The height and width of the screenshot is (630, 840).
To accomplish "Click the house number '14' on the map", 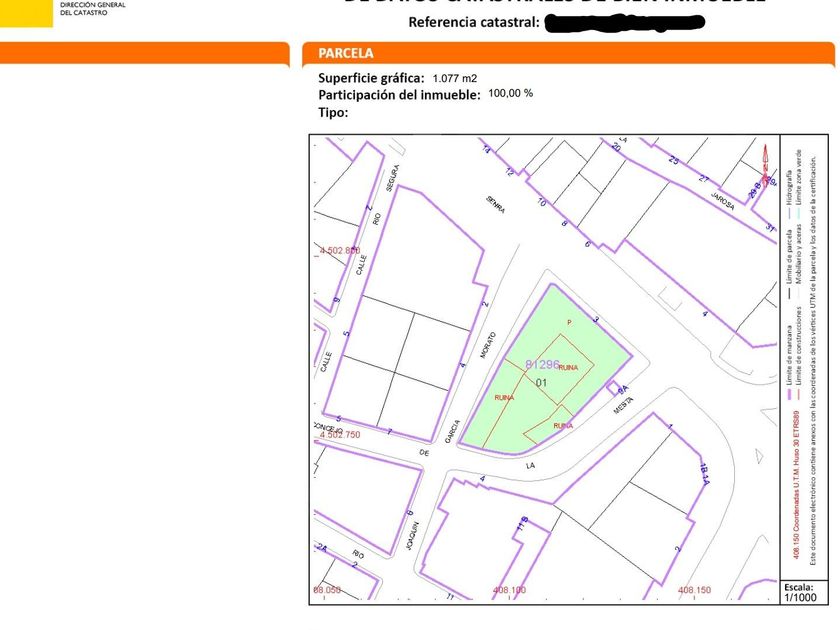I will coord(486,150).
